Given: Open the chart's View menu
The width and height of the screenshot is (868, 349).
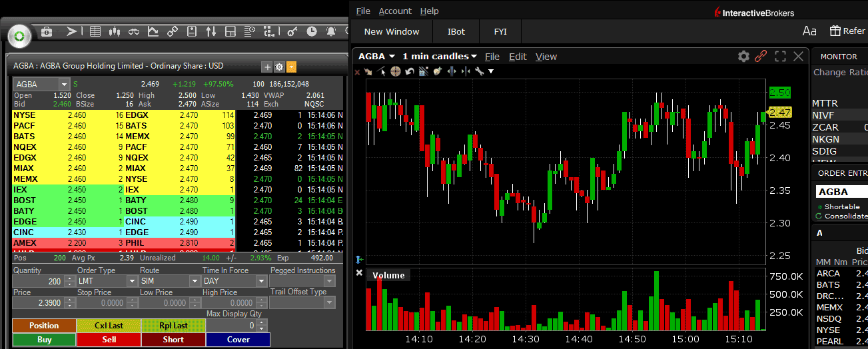Looking at the screenshot, I should pyautogui.click(x=546, y=57).
